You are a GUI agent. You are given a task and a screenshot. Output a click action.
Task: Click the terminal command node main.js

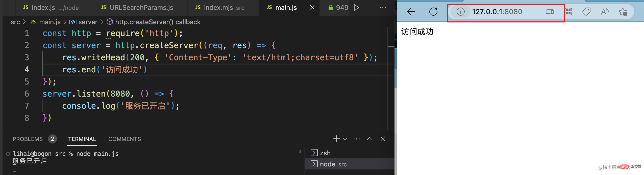(97, 154)
